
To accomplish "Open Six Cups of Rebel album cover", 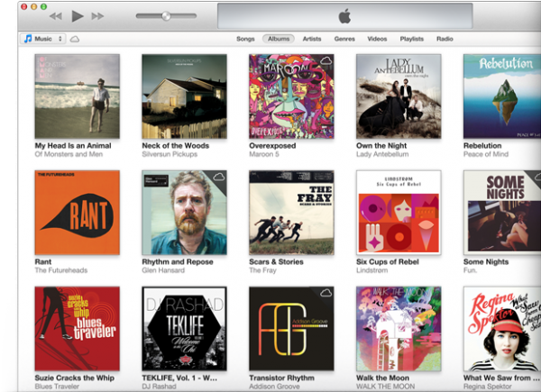I will coord(399,213).
